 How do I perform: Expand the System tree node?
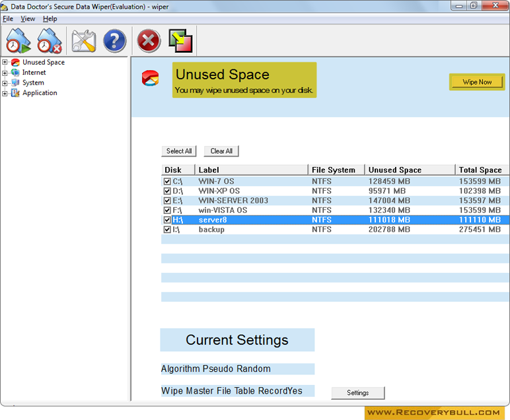(5, 83)
